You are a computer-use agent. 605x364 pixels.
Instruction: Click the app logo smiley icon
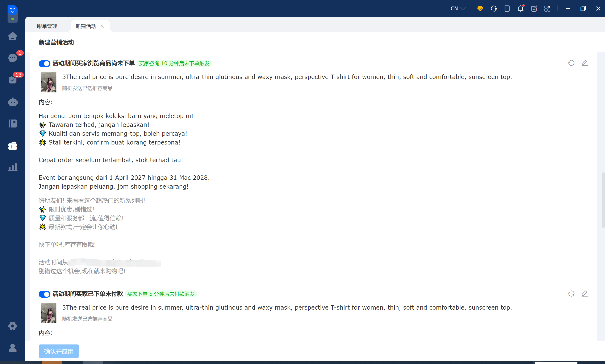(13, 10)
